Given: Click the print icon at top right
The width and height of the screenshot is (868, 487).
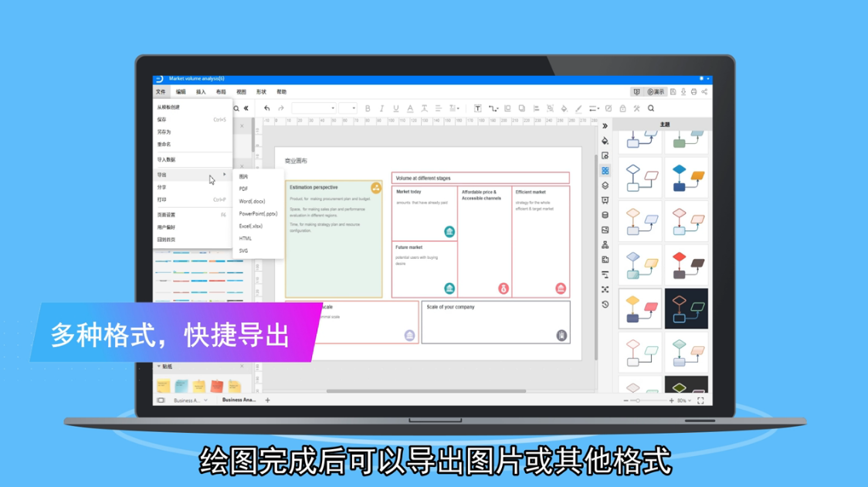Looking at the screenshot, I should (x=693, y=92).
